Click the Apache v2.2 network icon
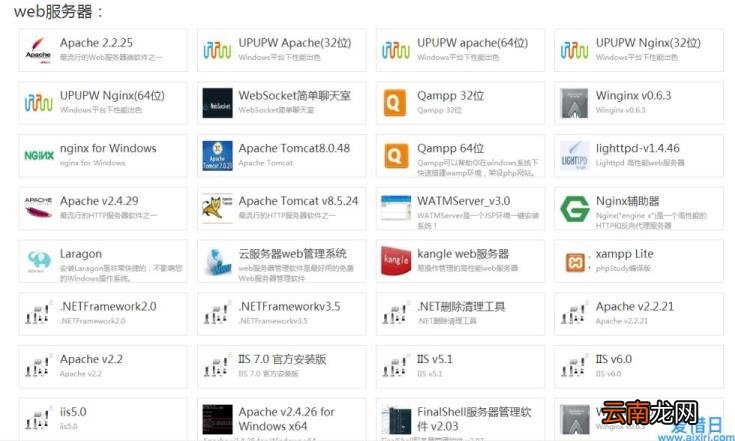The width and height of the screenshot is (735, 441). click(x=38, y=366)
